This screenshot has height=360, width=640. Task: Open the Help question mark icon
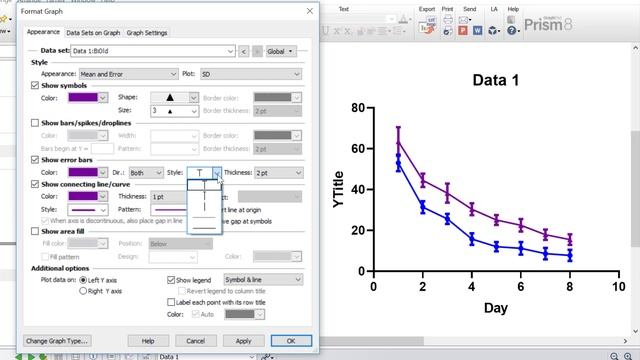click(512, 31)
